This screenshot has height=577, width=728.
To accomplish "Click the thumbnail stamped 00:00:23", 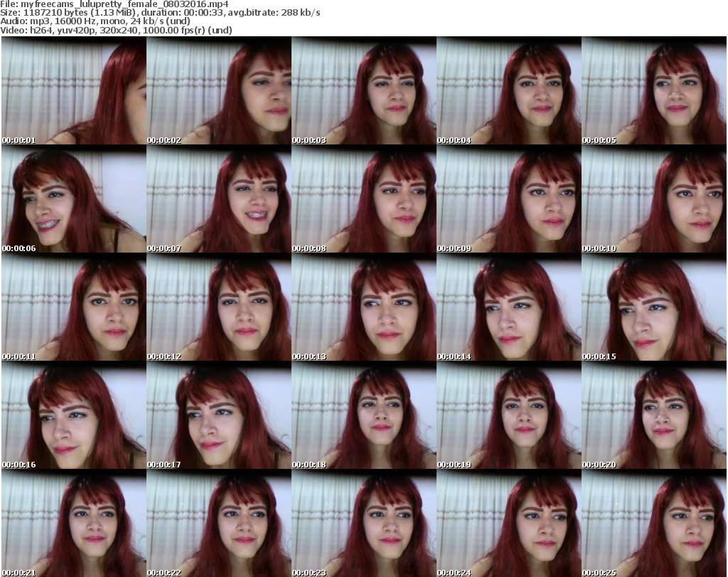I will tap(363, 524).
